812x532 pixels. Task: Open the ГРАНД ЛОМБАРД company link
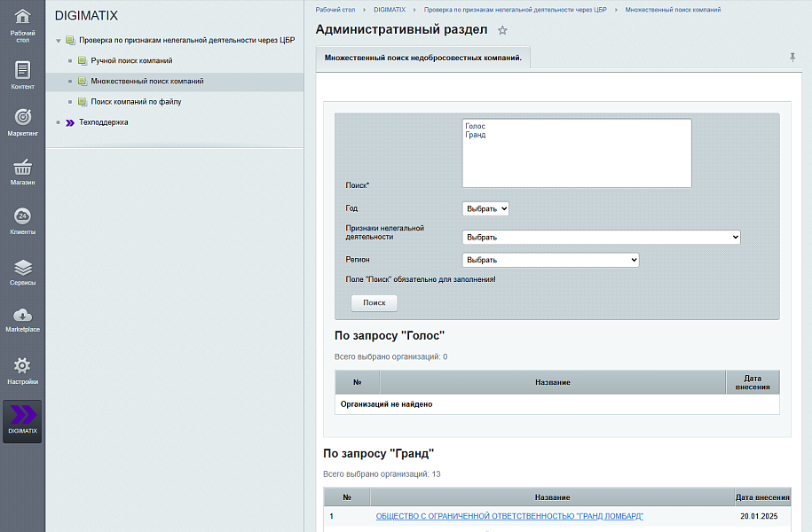click(509, 516)
